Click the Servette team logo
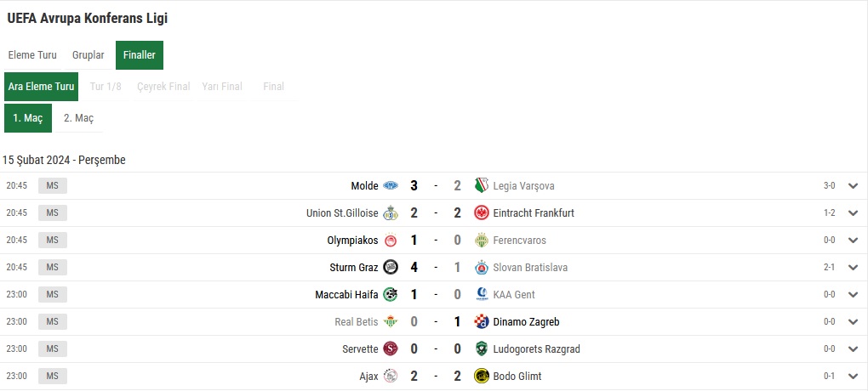This screenshot has width=868, height=391. [x=391, y=348]
